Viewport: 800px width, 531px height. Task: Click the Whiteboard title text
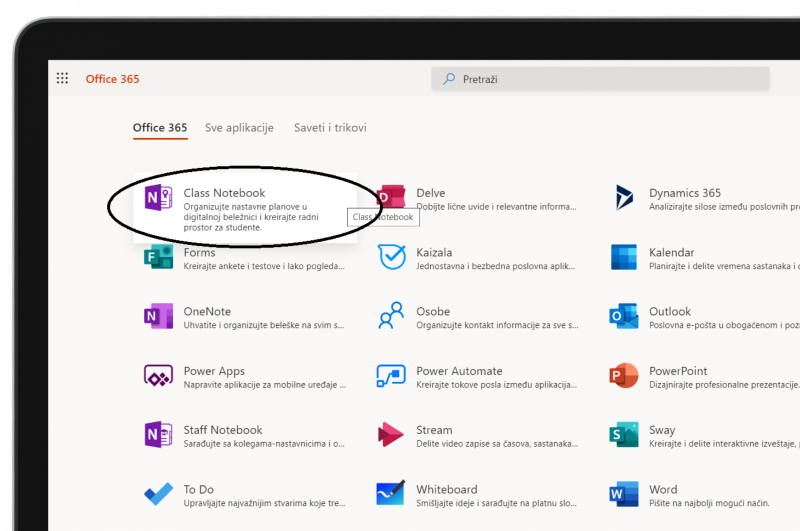click(447, 489)
